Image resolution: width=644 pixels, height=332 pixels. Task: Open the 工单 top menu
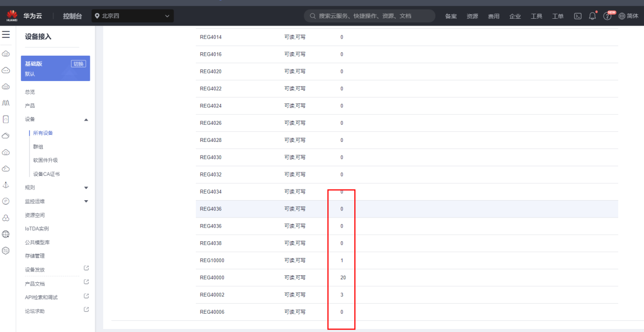pyautogui.click(x=558, y=16)
